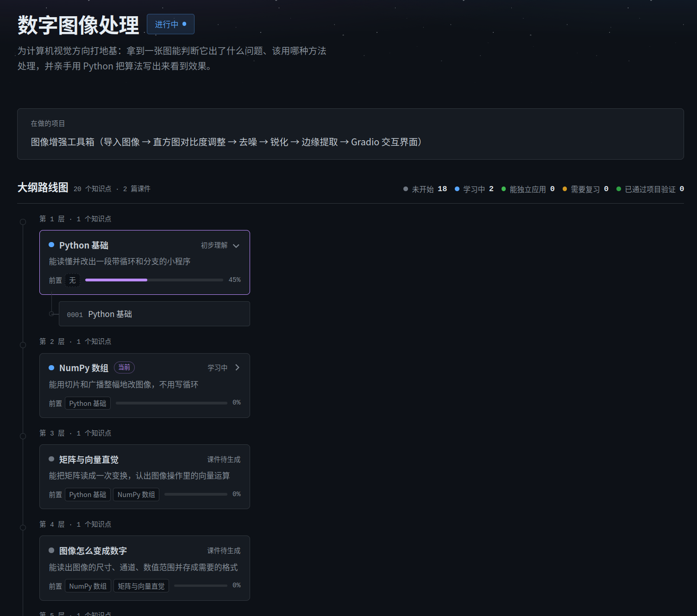
Task: Click the 数字图像处理 page title
Action: coord(78,25)
